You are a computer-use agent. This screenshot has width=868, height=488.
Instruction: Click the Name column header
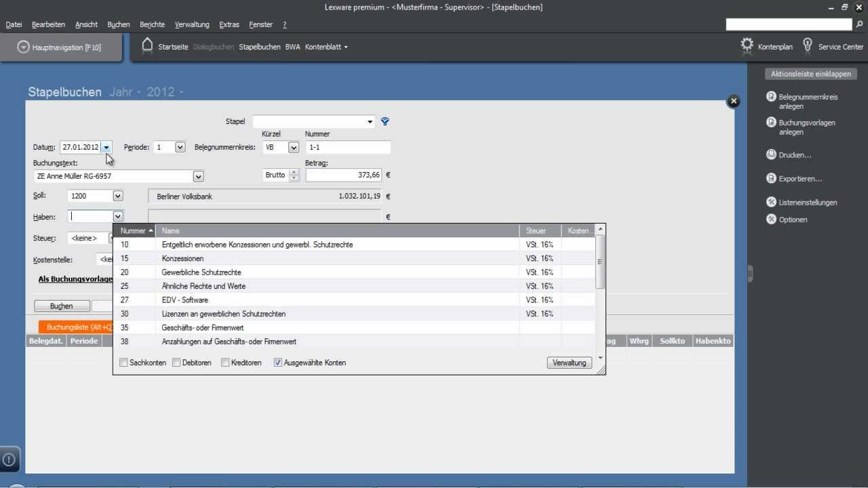[x=337, y=231]
